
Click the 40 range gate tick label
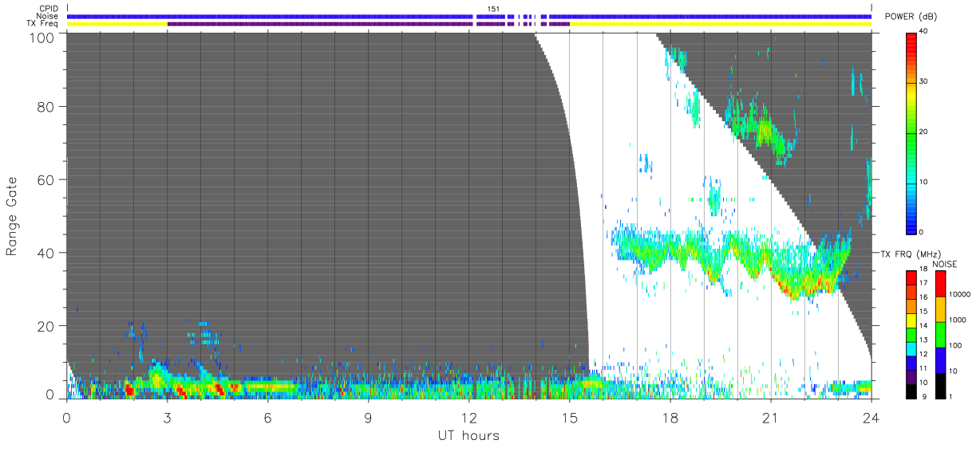click(x=47, y=253)
